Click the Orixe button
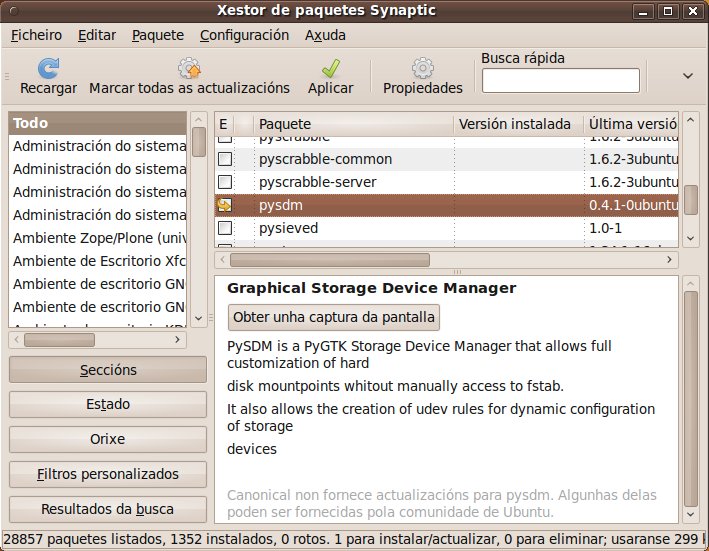The image size is (709, 551). pos(108,439)
